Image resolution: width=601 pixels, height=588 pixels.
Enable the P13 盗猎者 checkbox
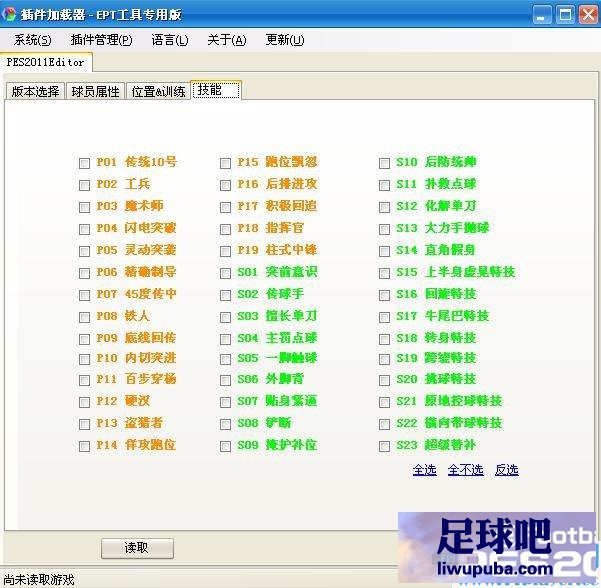click(84, 424)
